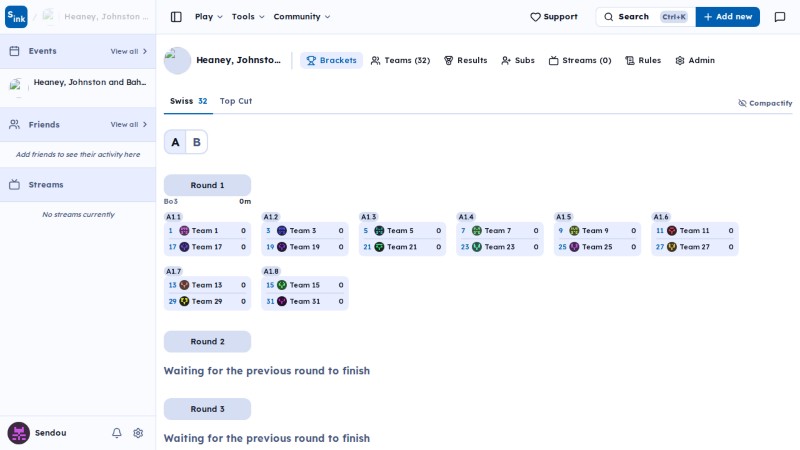Select Team 13 avatar icon
800x450 pixels.
[x=184, y=285]
